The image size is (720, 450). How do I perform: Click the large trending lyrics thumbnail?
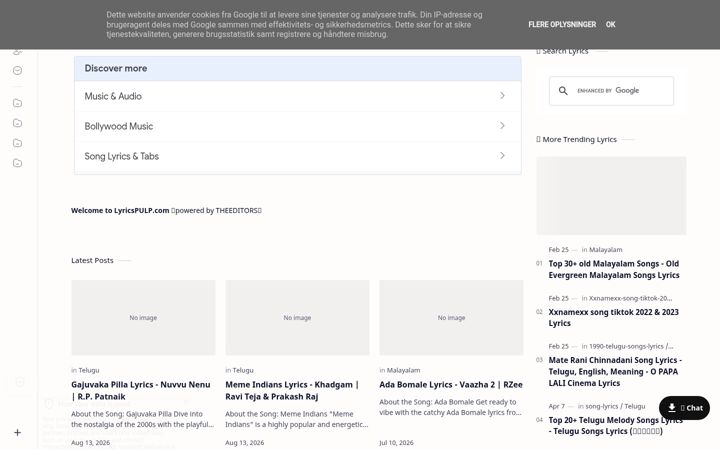tap(611, 196)
